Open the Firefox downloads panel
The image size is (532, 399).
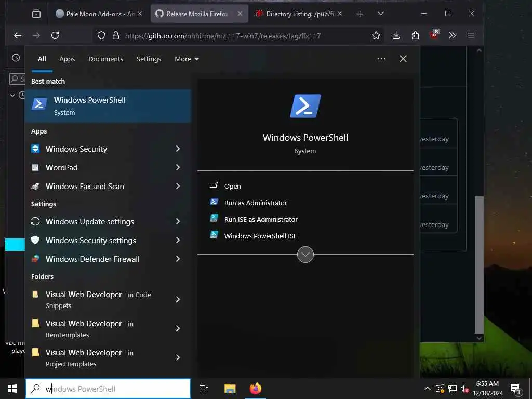pos(396,35)
